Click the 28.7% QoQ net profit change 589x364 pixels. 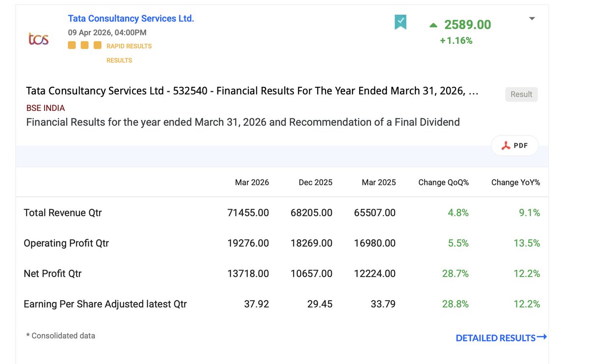455,274
